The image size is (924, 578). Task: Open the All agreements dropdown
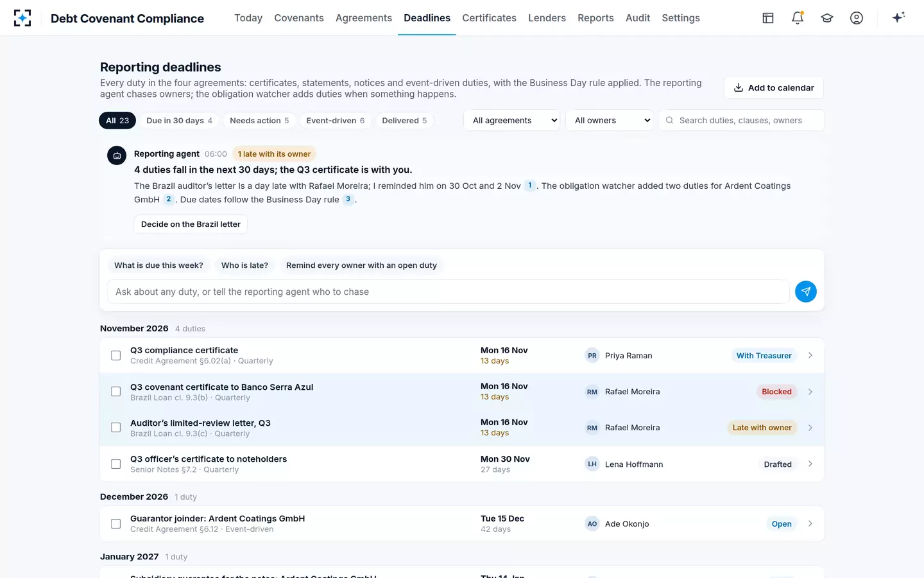point(512,120)
